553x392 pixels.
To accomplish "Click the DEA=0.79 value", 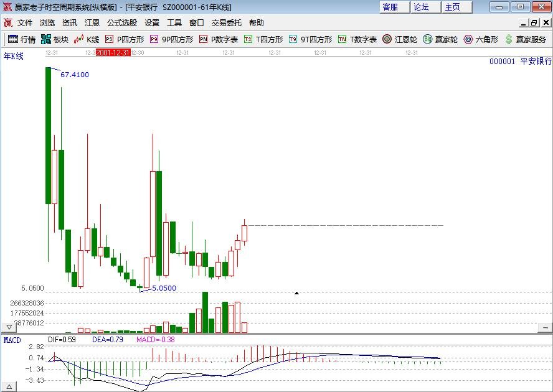I will (108, 340).
